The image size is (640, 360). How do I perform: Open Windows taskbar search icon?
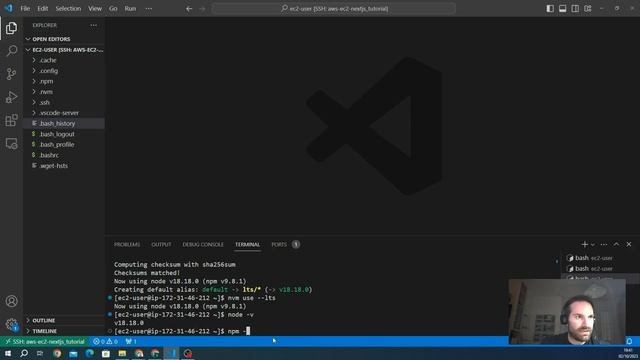coord(24,353)
